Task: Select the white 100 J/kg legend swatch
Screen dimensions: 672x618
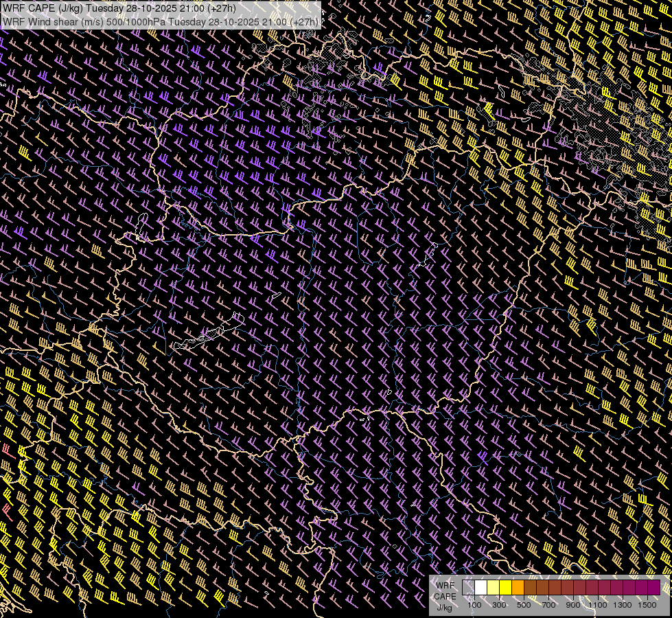Action: [x=481, y=588]
